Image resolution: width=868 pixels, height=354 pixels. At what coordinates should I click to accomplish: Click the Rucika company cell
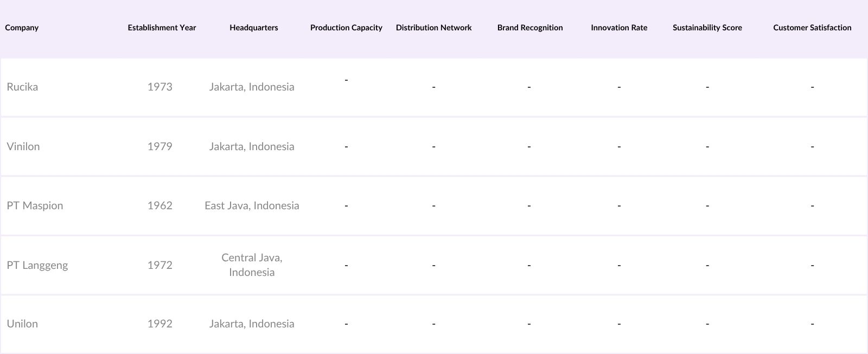[x=22, y=87]
